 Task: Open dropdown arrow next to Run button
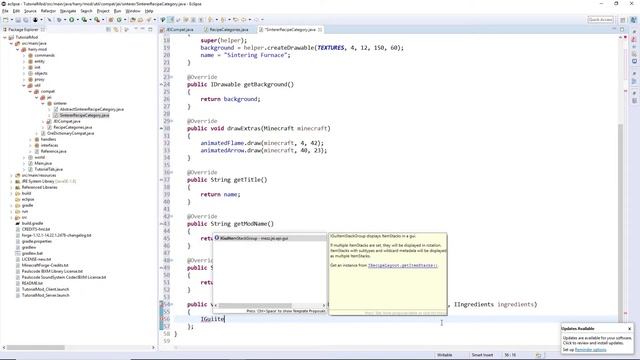tap(77, 19)
